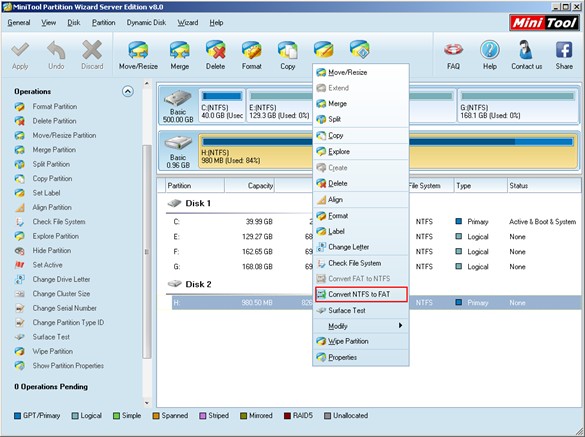Choose Set Active in Operations panel
The image size is (585, 437).
[47, 265]
